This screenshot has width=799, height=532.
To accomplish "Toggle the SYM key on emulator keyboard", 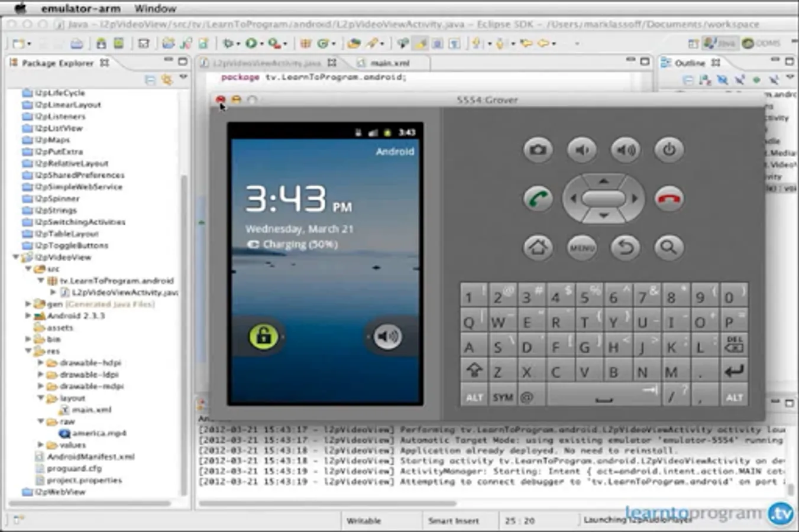I will [503, 397].
